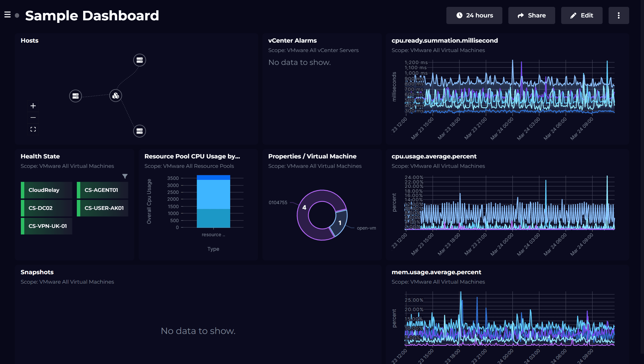644x364 pixels.
Task: Click the 'resource ..' x-axis label
Action: 213,235
